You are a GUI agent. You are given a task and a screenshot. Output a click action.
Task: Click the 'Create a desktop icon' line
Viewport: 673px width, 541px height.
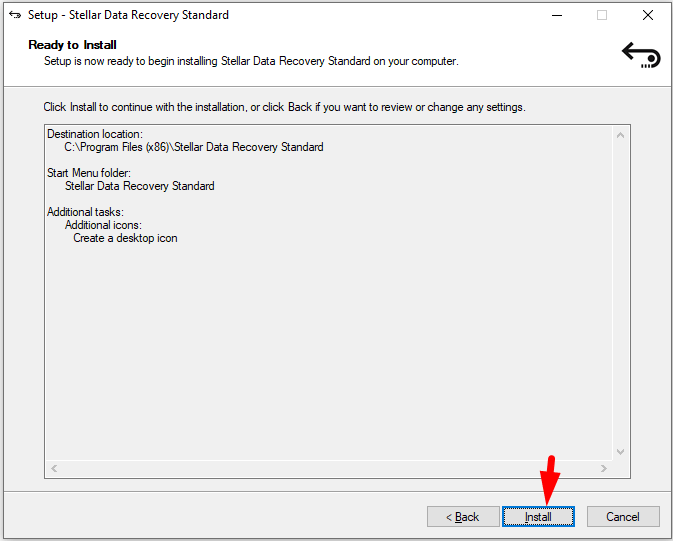(x=125, y=238)
